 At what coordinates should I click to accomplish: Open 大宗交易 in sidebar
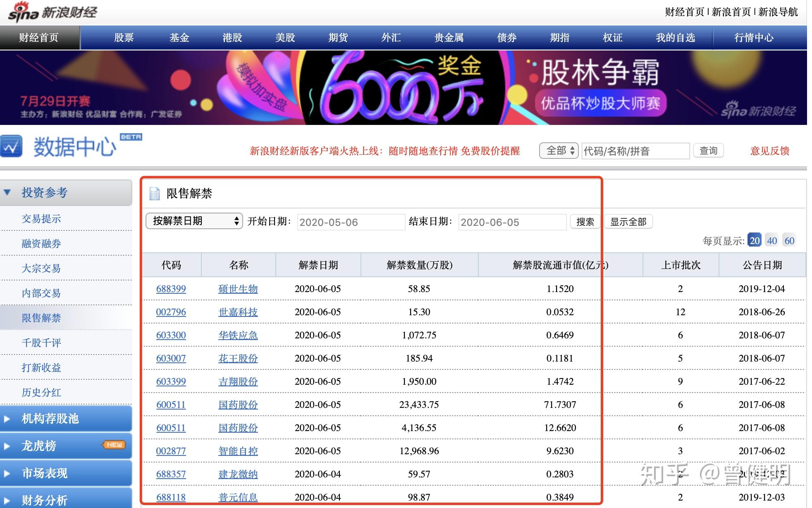(41, 268)
